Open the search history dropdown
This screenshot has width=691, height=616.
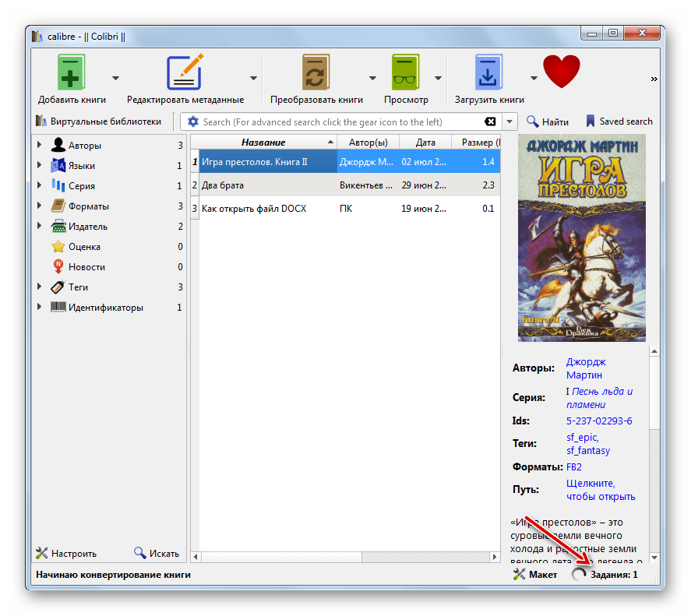[509, 121]
